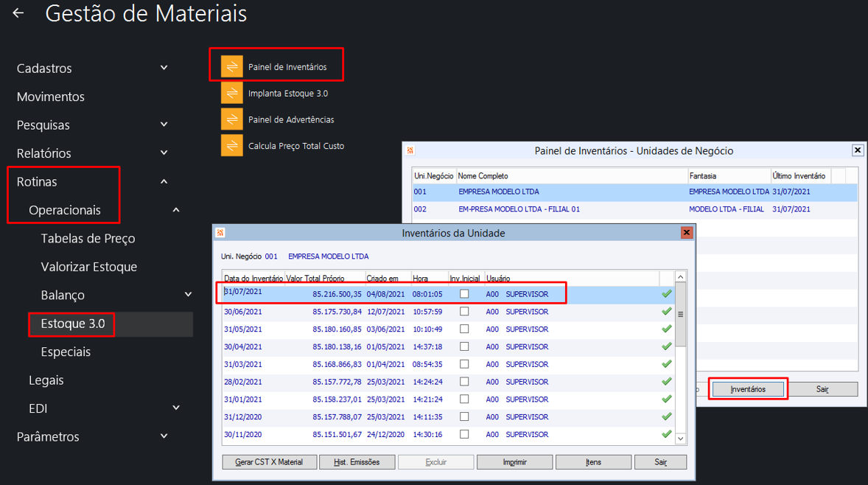Open Calcula Preço Total Custo orange icon
Image resolution: width=868 pixels, height=485 pixels.
click(x=232, y=146)
